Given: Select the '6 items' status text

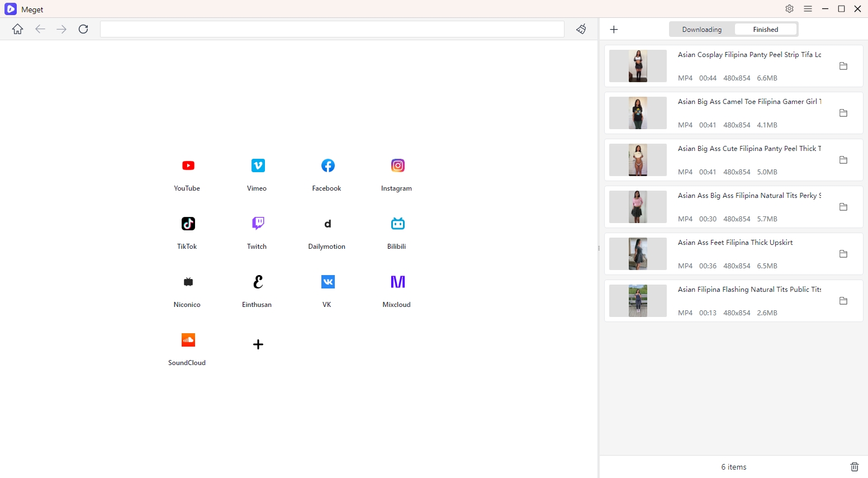Looking at the screenshot, I should tap(734, 467).
